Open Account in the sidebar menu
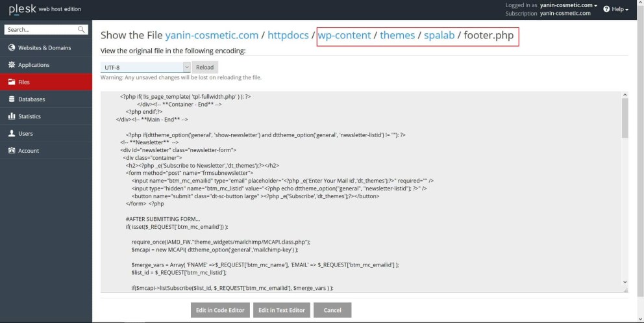The image size is (644, 323). [x=46, y=150]
